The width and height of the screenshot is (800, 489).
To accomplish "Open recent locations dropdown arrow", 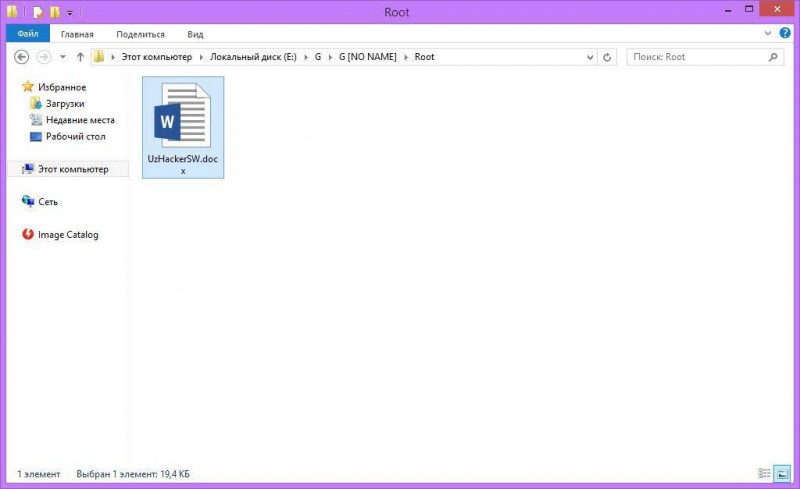I will 63,57.
